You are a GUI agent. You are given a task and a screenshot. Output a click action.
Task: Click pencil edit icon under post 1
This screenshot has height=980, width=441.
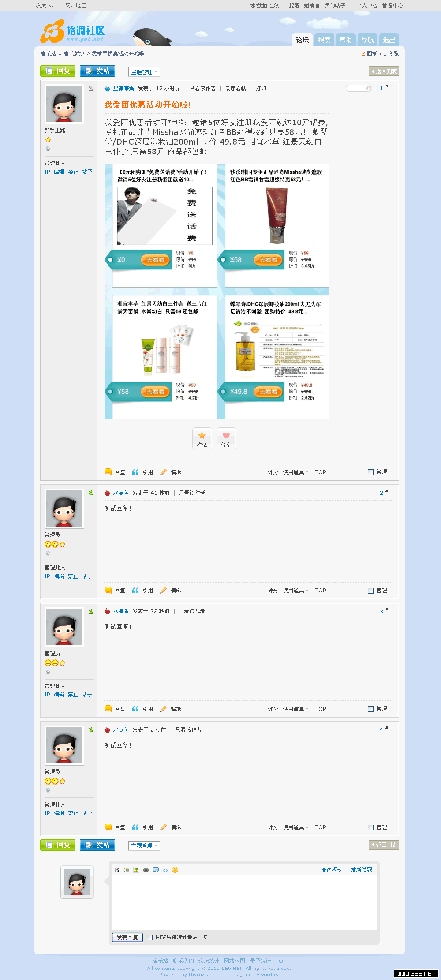(x=163, y=472)
